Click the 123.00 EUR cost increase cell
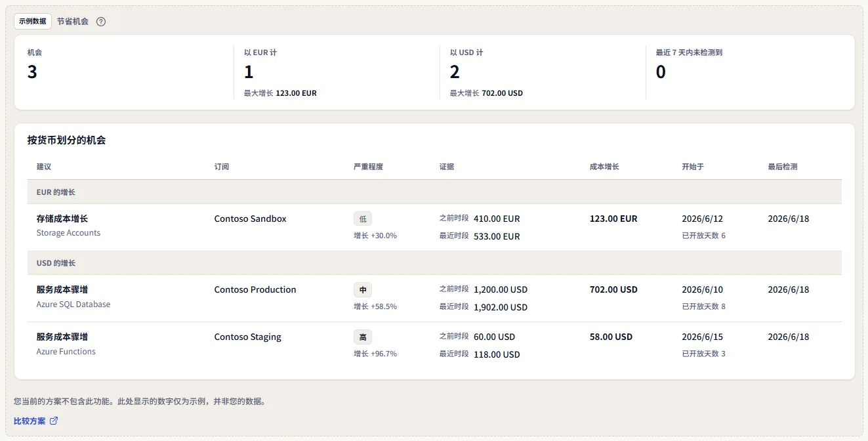Image resolution: width=868 pixels, height=441 pixels. pos(613,219)
